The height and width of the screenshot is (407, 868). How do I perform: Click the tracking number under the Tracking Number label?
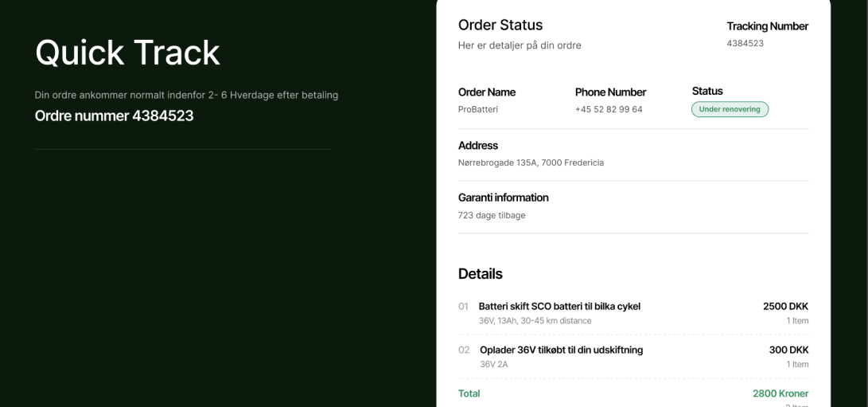click(x=745, y=43)
